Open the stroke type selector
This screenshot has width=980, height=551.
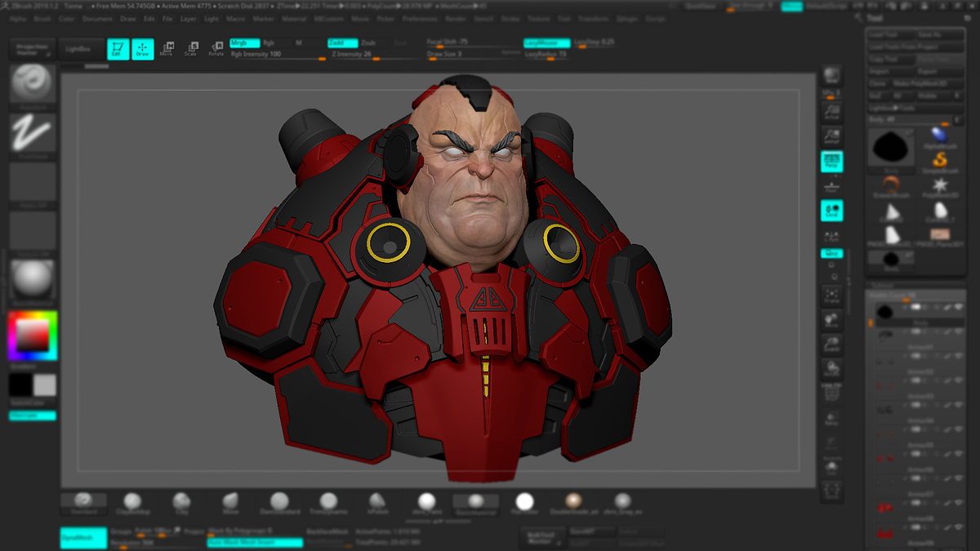[33, 135]
